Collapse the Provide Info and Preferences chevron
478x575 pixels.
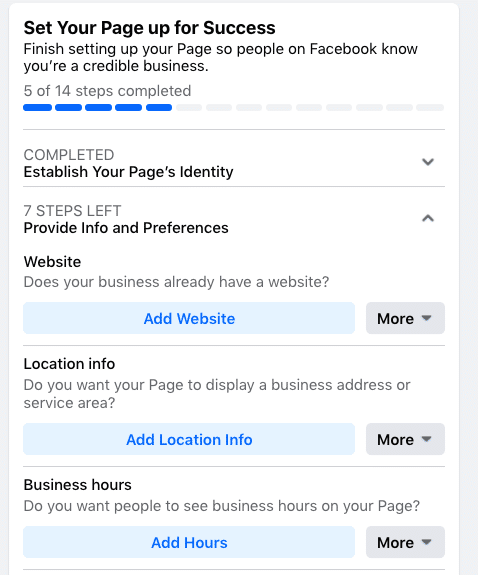[428, 219]
